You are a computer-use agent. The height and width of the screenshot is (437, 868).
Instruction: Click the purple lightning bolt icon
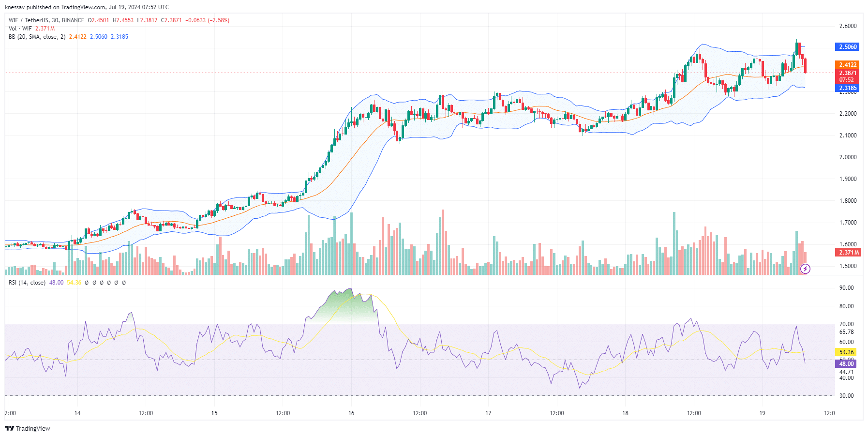pyautogui.click(x=805, y=269)
